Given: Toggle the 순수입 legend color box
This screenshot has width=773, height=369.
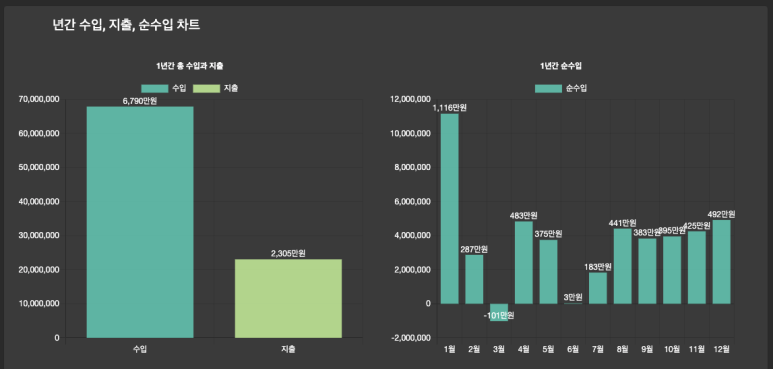Looking at the screenshot, I should click(x=548, y=89).
